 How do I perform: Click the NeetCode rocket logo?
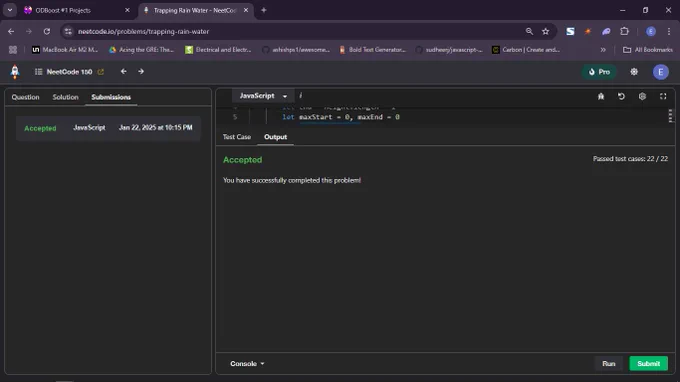[x=15, y=72]
